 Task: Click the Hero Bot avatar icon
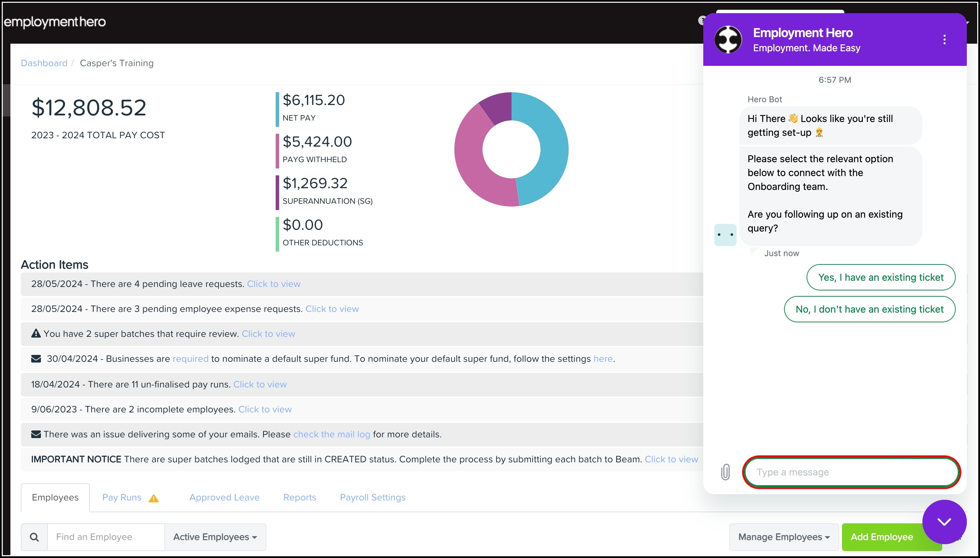click(x=725, y=235)
